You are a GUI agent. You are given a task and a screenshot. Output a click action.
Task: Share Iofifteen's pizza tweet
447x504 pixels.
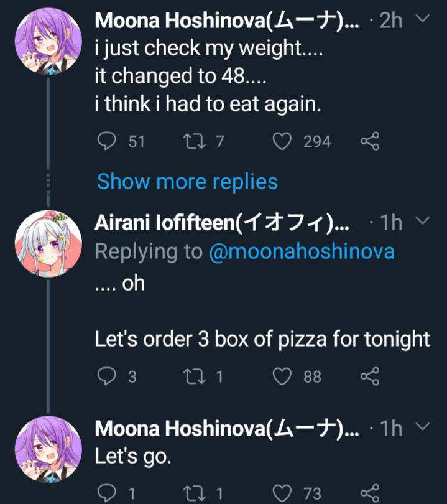[369, 376]
